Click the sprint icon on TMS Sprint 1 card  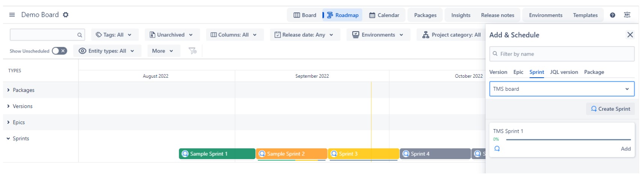click(497, 149)
